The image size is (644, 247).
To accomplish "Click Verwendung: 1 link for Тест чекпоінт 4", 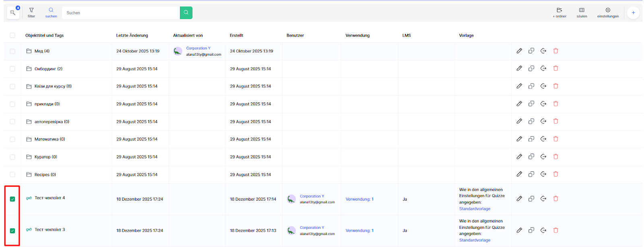I will pyautogui.click(x=359, y=199).
